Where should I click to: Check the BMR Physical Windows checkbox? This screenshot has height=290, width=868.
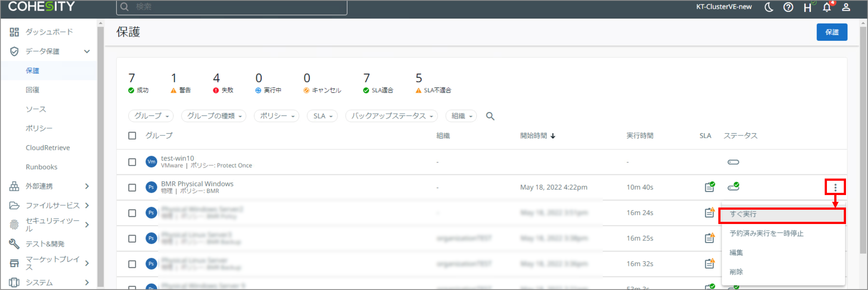pyautogui.click(x=132, y=188)
